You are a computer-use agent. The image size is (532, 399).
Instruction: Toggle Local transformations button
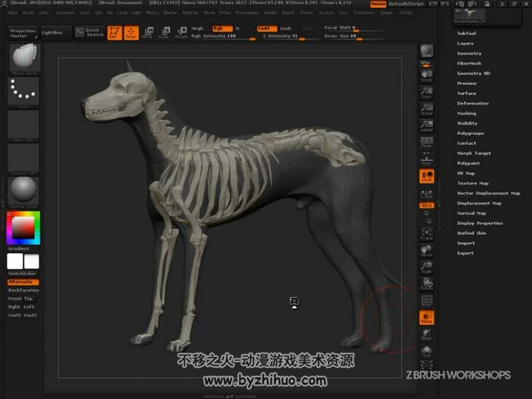click(x=426, y=176)
